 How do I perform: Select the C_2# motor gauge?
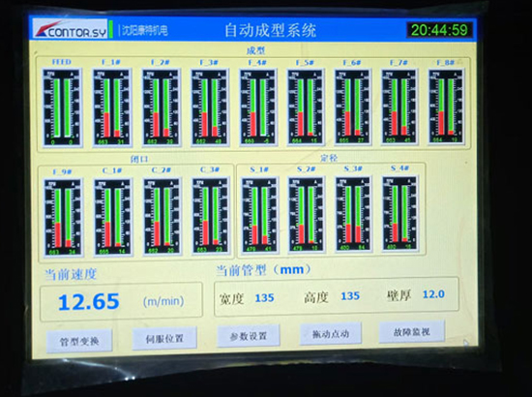pyautogui.click(x=162, y=216)
